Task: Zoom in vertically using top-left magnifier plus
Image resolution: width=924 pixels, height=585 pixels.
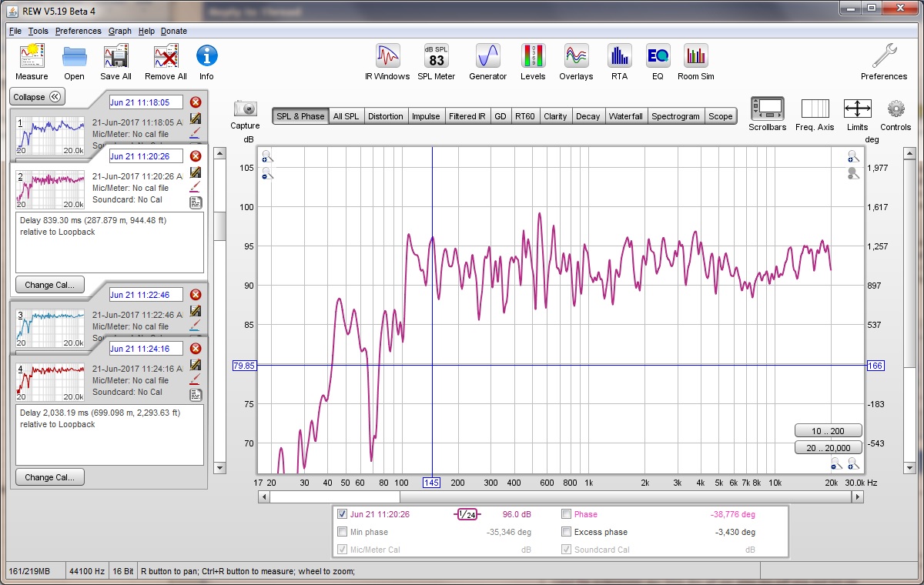Action: coord(266,158)
